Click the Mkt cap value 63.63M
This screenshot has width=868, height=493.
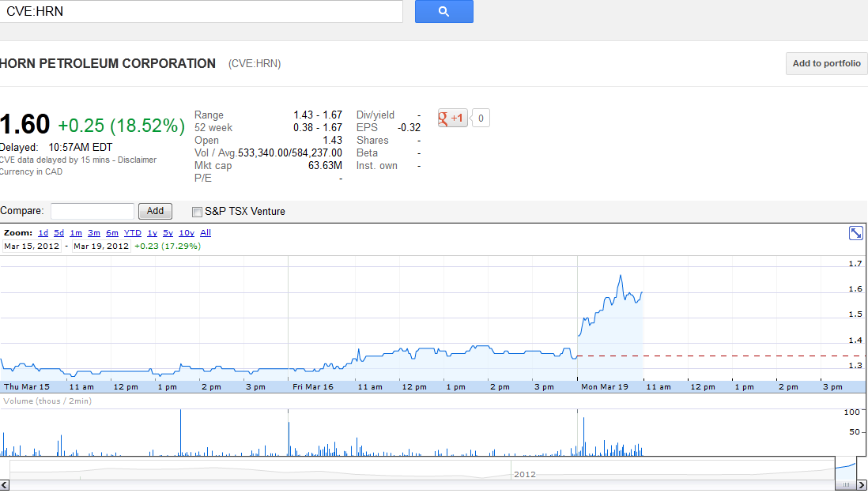pyautogui.click(x=326, y=165)
